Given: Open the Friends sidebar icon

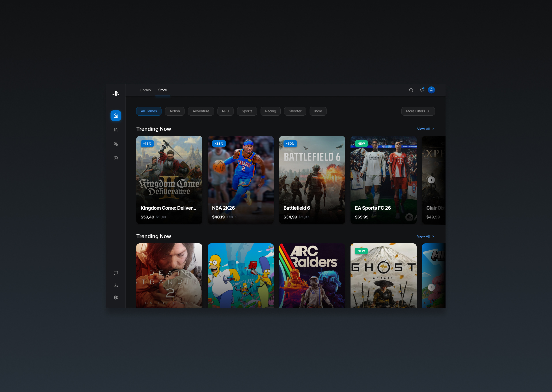Looking at the screenshot, I should click(x=116, y=144).
